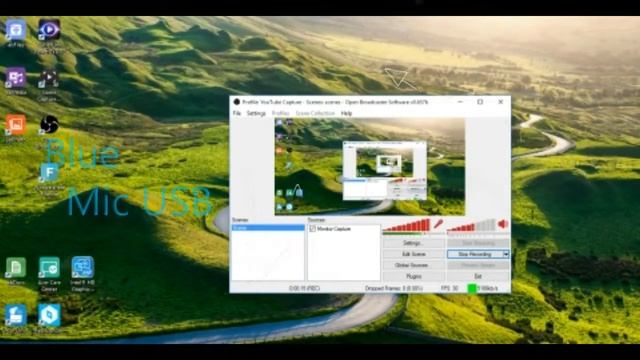Maximize the Open Broadcaster Software window
This screenshot has width=640, height=360.
tap(480, 102)
